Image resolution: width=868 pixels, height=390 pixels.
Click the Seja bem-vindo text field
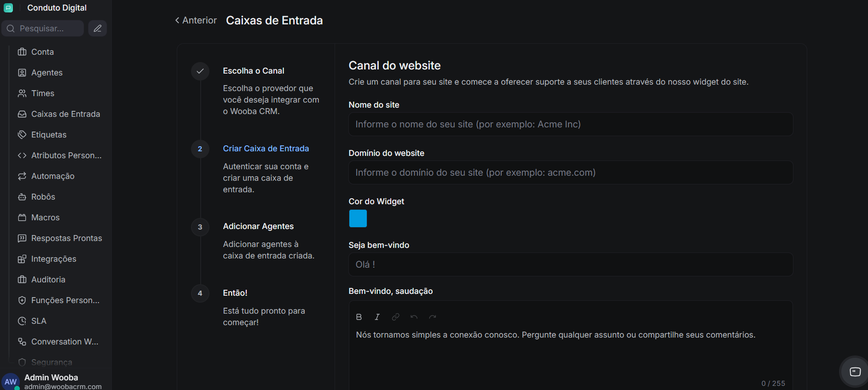click(570, 264)
